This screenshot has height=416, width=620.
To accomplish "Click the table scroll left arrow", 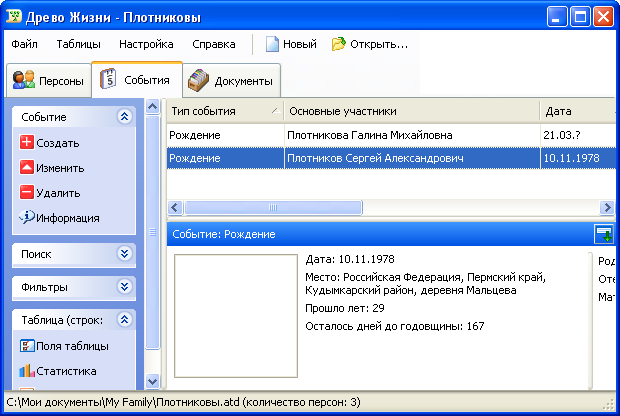I will pos(175,208).
